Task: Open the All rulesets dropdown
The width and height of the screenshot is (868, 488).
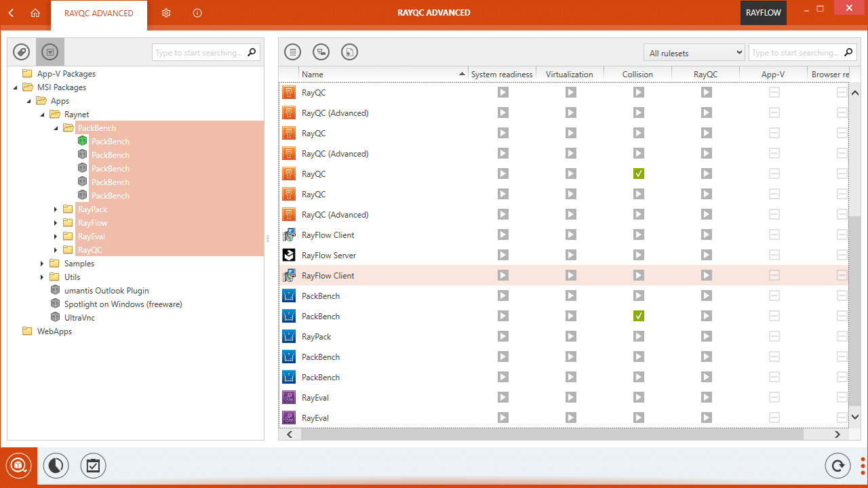Action: 694,53
